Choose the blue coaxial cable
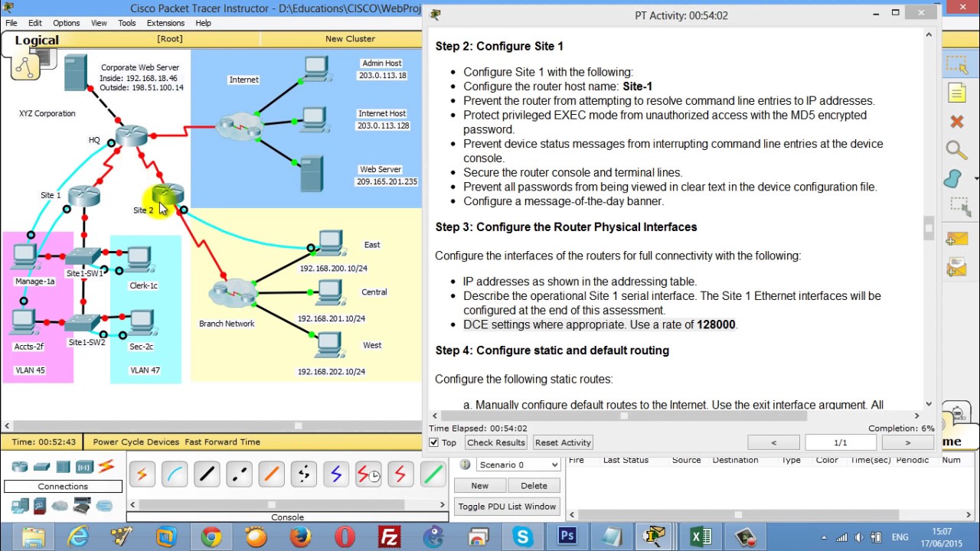980x551 pixels. 335,474
